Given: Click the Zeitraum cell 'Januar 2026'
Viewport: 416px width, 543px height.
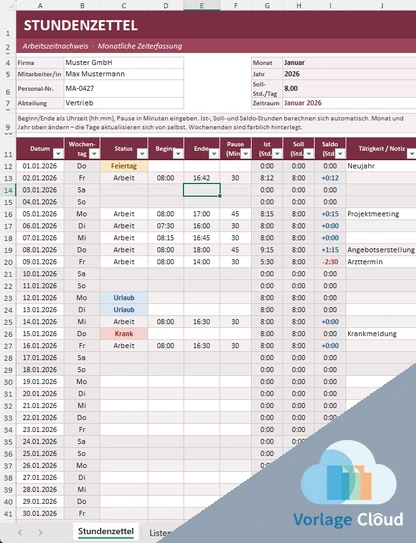Looking at the screenshot, I should [349, 103].
